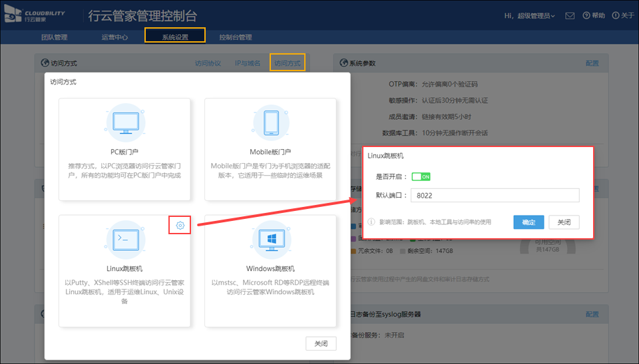Click the 关于 about icon
The width and height of the screenshot is (639, 364).
616,16
